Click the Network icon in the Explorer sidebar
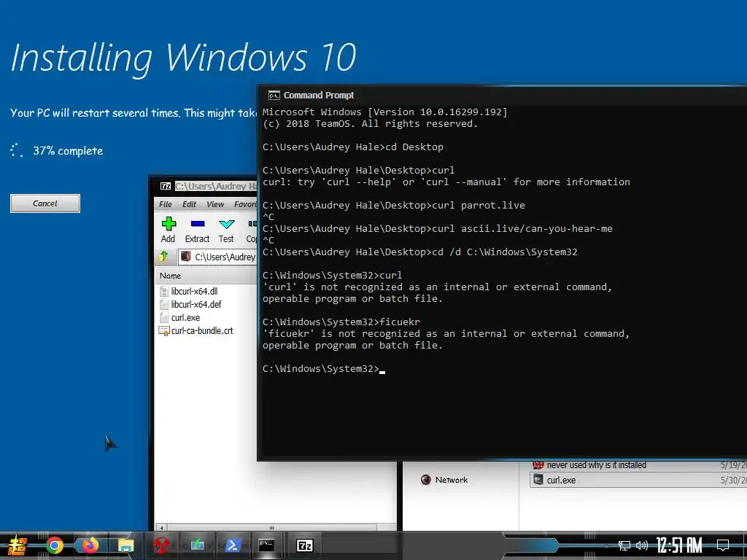This screenshot has width=747, height=560. pos(426,480)
